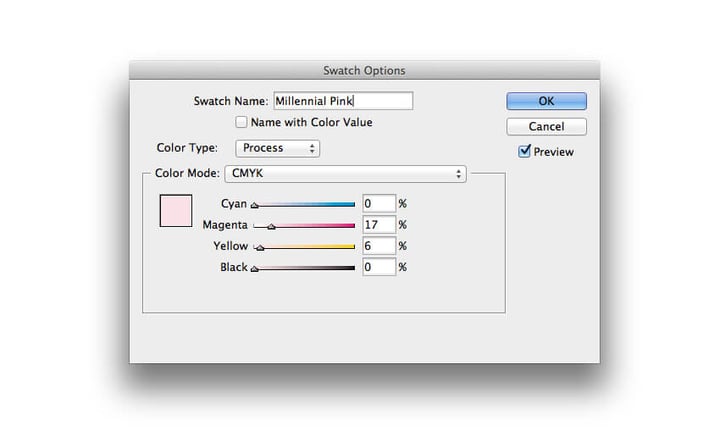The height and width of the screenshot is (437, 720).
Task: Enable Name with Color Value checkbox
Action: point(241,123)
